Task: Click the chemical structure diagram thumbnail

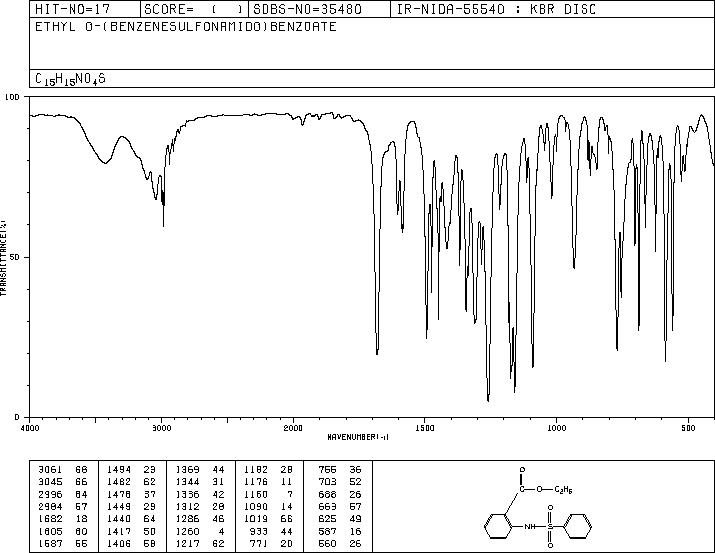Action: [544, 506]
